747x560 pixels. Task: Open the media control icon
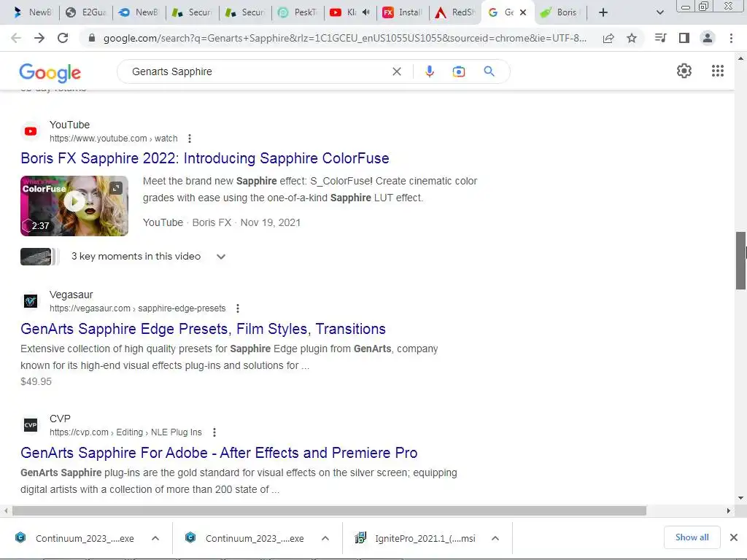[660, 38]
